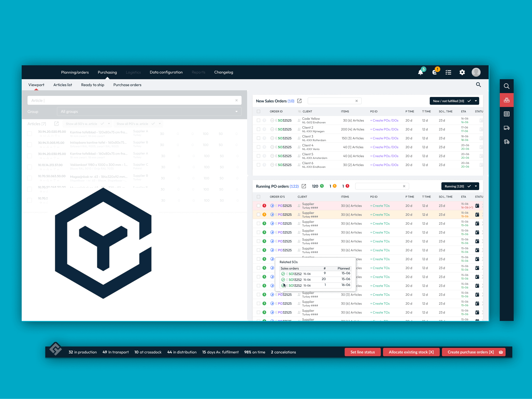The height and width of the screenshot is (399, 532).
Task: Open the user profile avatar
Action: pyautogui.click(x=476, y=72)
